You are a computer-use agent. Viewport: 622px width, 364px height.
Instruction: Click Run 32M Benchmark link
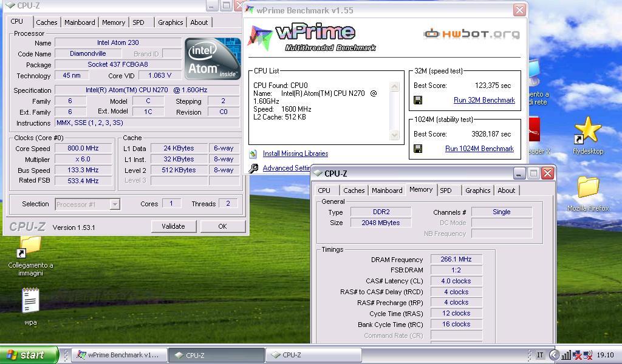(484, 100)
